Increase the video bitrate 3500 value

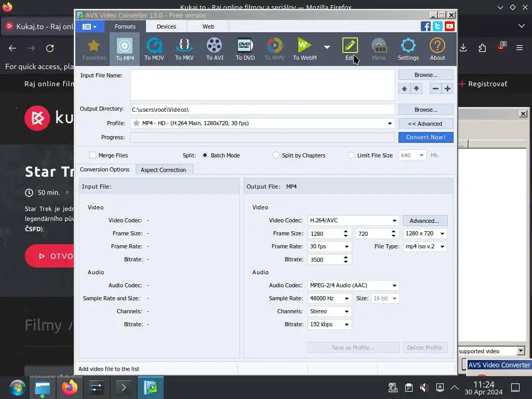coord(345,258)
